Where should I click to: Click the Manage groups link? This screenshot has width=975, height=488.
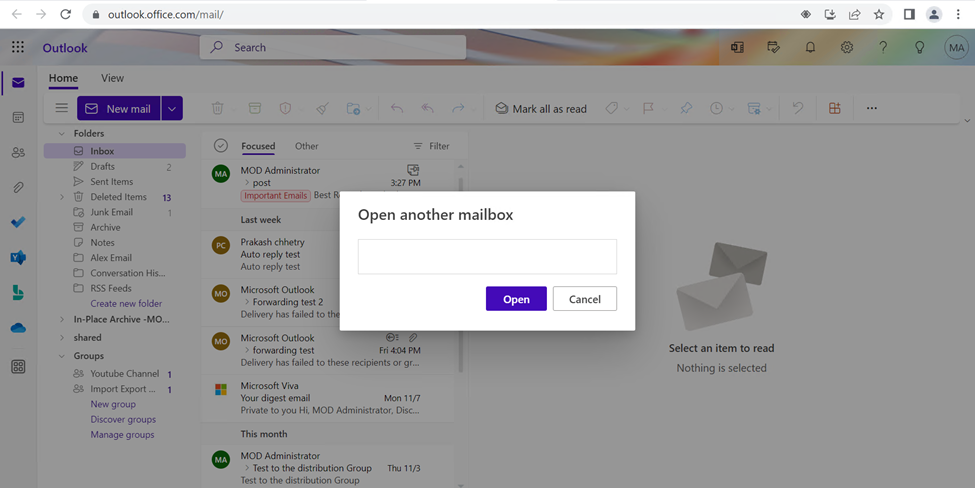pyautogui.click(x=122, y=435)
